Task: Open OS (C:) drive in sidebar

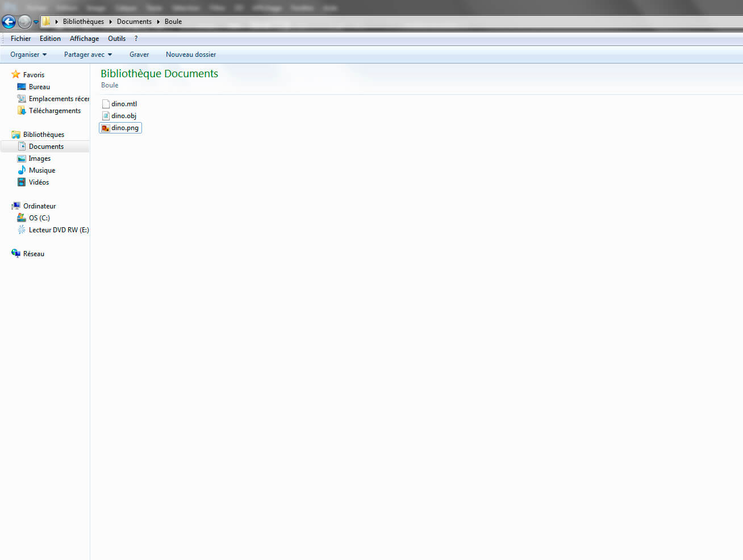Action: pyautogui.click(x=39, y=218)
